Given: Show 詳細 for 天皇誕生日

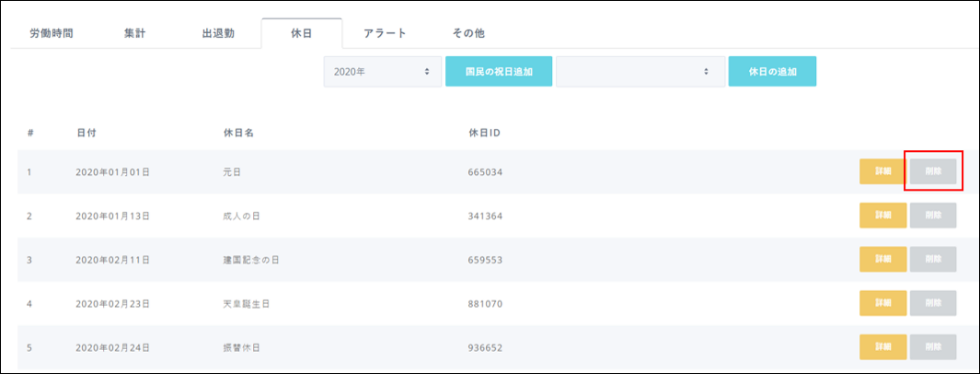Looking at the screenshot, I should tap(882, 303).
